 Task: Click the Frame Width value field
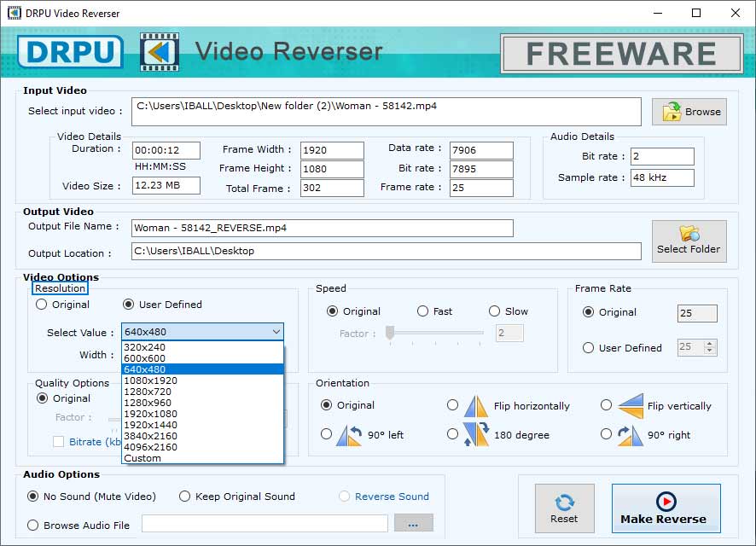click(x=332, y=150)
